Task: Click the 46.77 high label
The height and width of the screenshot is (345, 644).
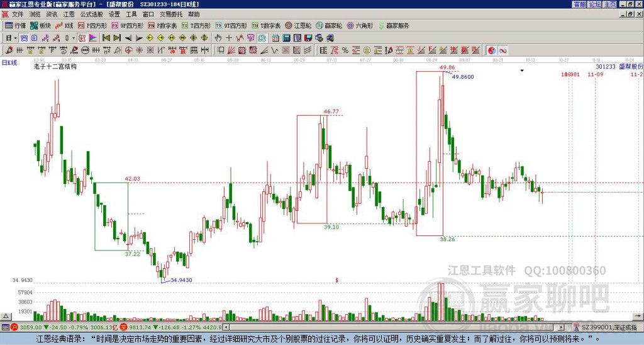Action: pos(331,111)
